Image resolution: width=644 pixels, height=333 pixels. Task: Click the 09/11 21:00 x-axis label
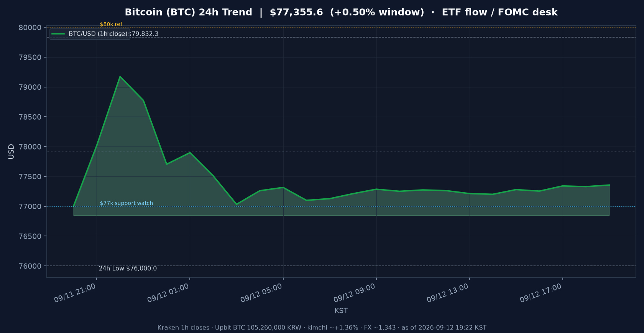point(75,293)
